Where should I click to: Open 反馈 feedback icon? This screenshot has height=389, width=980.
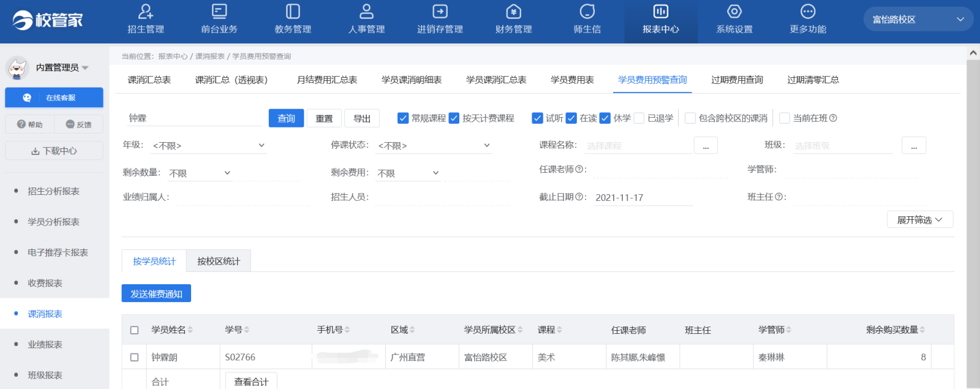coord(70,124)
